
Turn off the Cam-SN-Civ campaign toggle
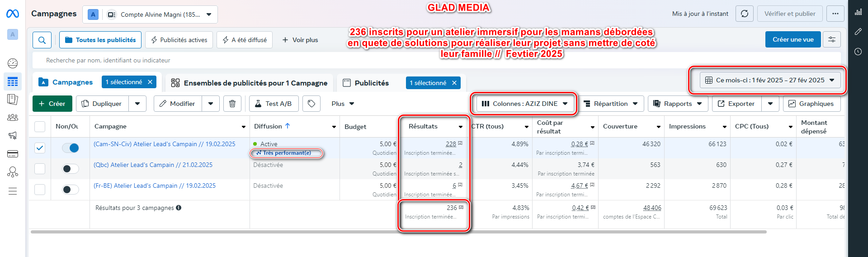71,148
